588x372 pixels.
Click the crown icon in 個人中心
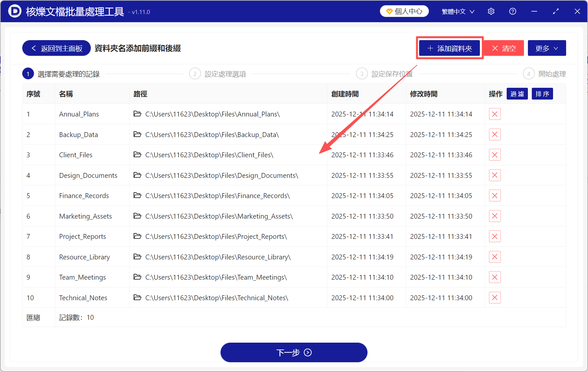[x=389, y=11]
